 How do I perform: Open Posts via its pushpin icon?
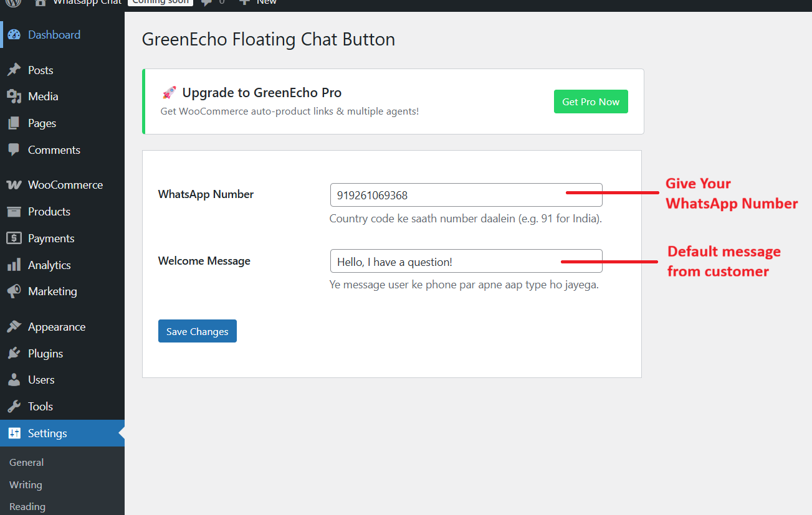click(14, 70)
